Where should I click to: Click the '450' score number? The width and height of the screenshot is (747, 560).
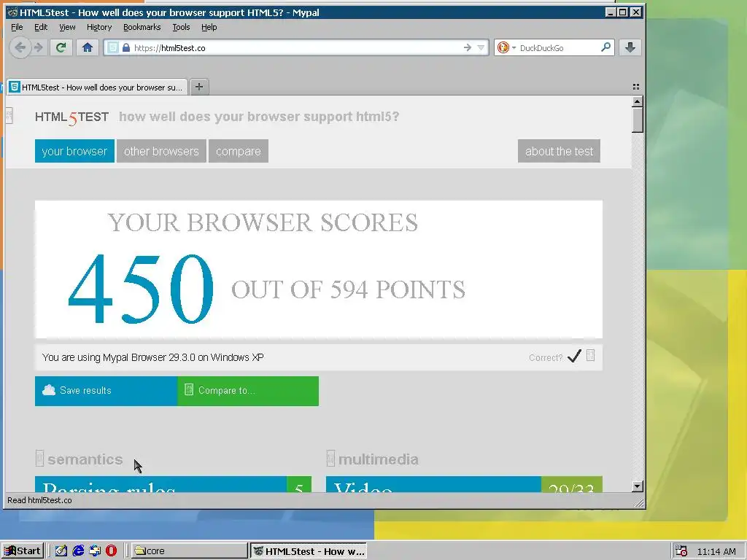click(x=141, y=289)
